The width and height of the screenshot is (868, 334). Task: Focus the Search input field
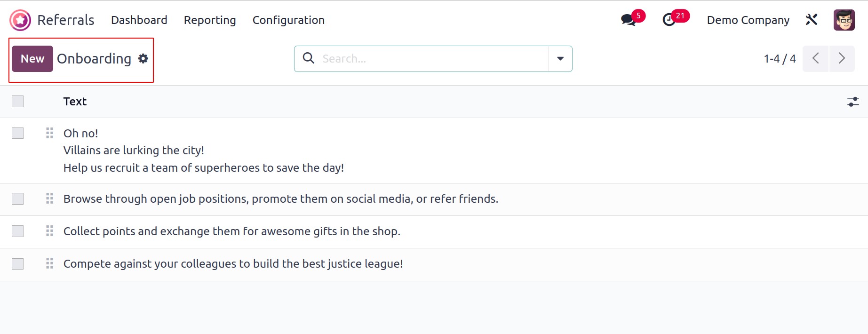click(433, 59)
